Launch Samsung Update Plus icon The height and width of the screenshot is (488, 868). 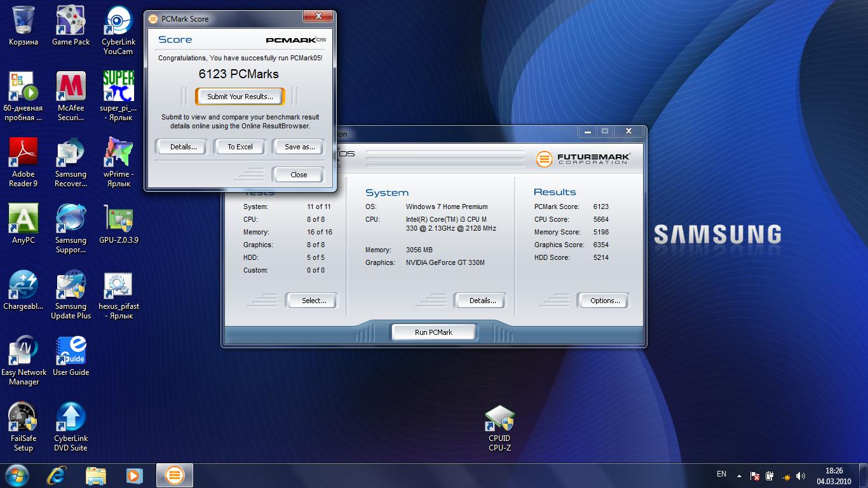coord(71,294)
